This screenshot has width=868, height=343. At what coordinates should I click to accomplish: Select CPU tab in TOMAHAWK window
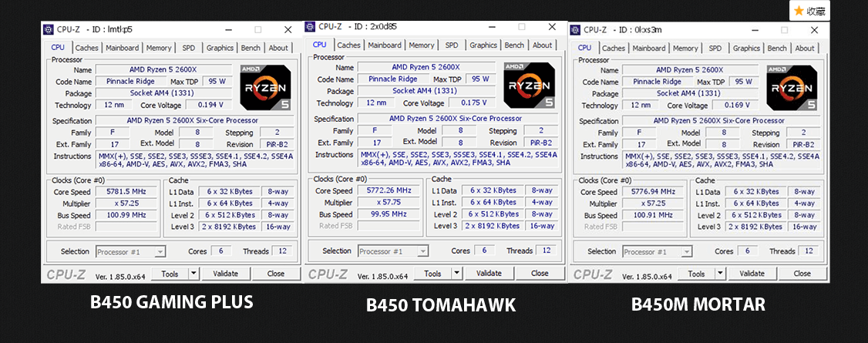319,45
